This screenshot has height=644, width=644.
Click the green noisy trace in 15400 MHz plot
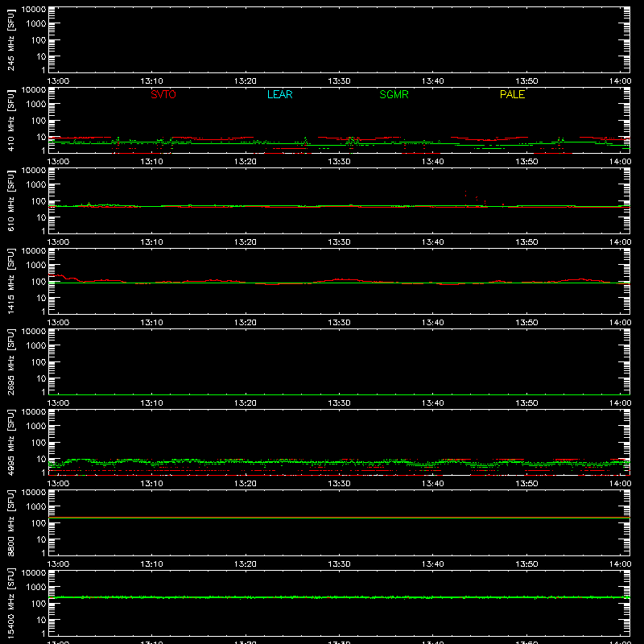[x=339, y=597]
